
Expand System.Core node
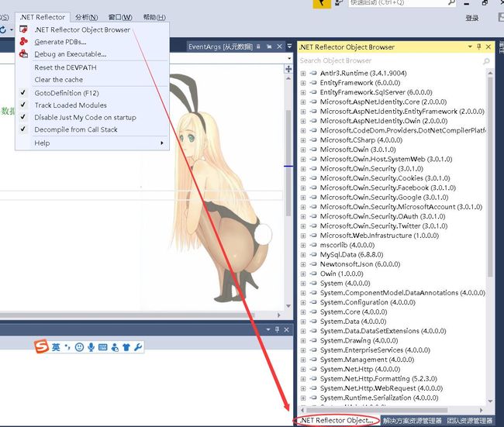(302, 312)
